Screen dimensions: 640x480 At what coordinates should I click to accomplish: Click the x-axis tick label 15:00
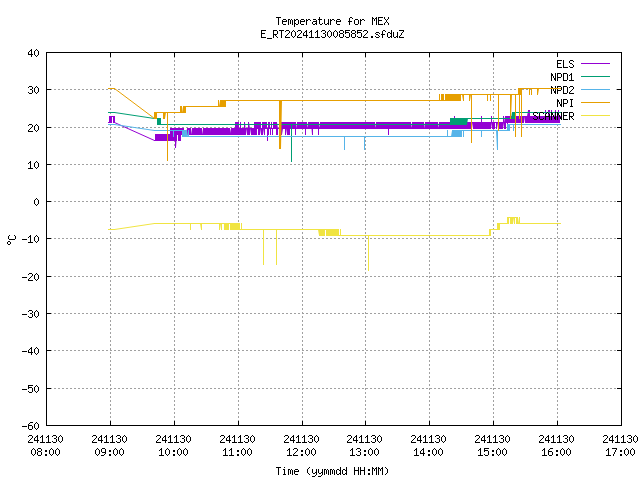tap(493, 452)
